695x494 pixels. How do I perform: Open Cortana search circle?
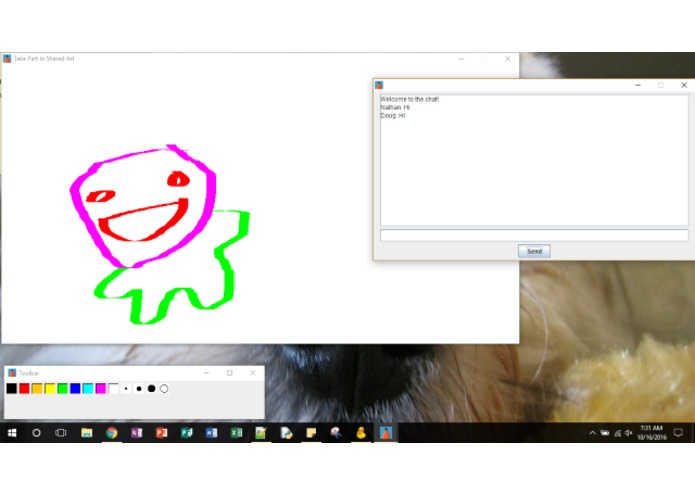(x=36, y=433)
